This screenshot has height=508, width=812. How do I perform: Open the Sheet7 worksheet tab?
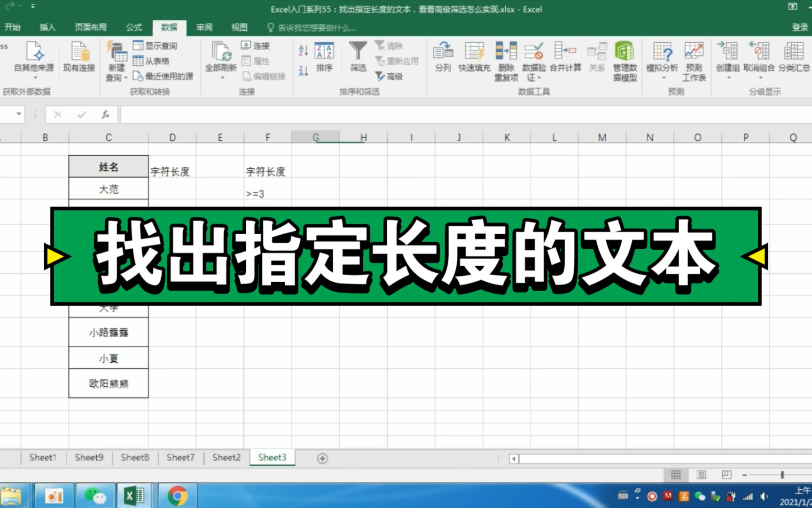click(180, 457)
